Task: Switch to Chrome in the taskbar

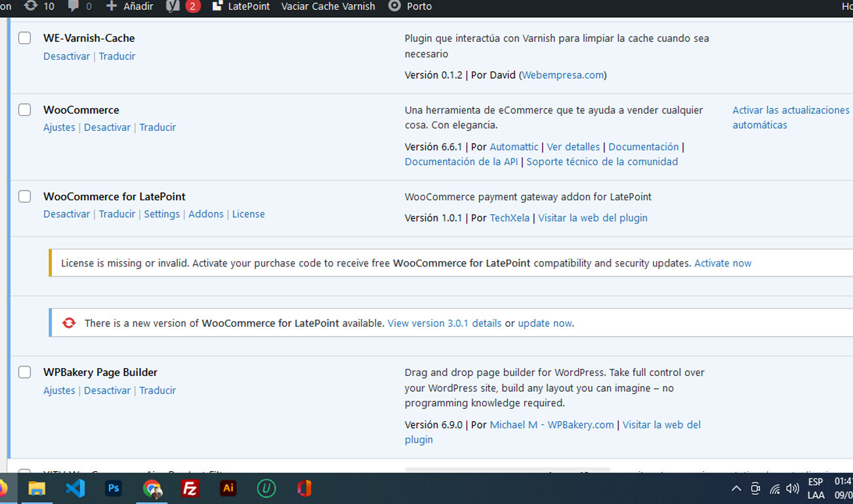Action: 152,488
